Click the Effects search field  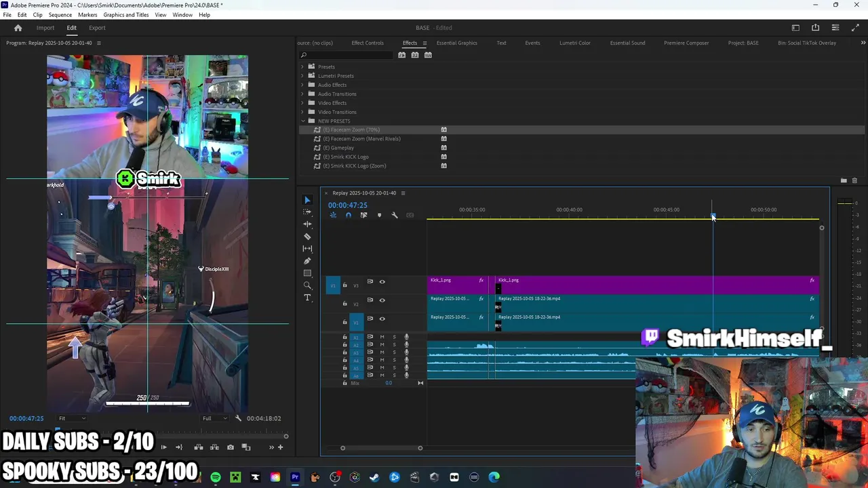point(347,55)
